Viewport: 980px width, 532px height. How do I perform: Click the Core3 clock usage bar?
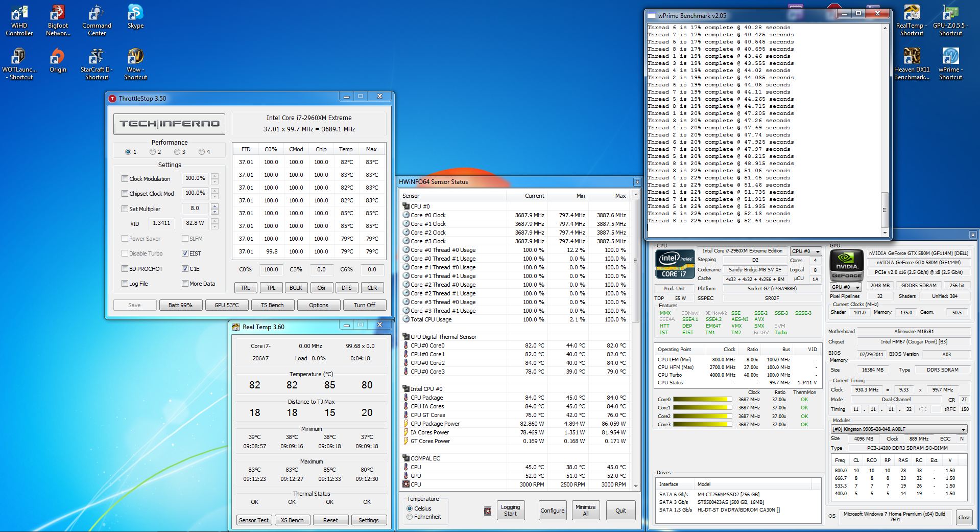(x=703, y=424)
